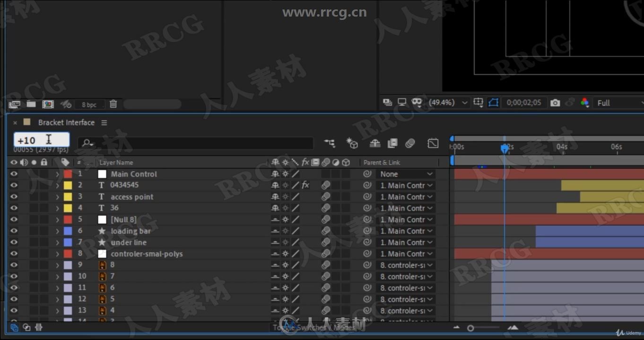Click the current time input field
644x340 pixels.
tap(42, 140)
